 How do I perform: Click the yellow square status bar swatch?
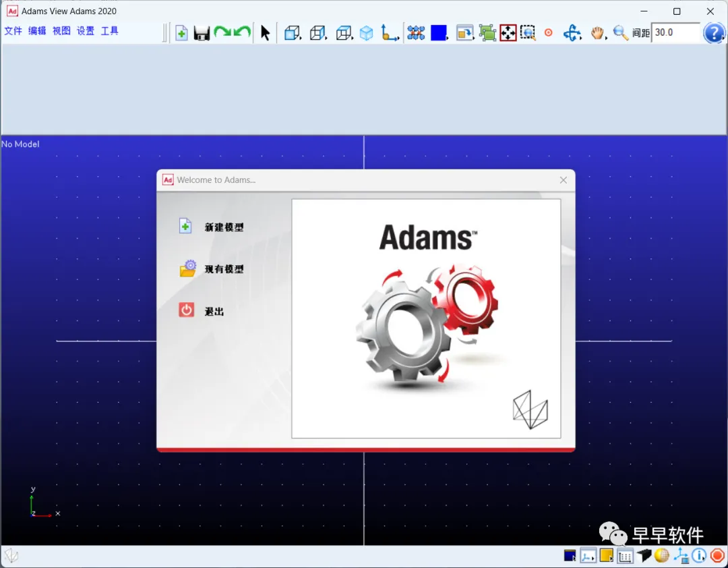607,555
